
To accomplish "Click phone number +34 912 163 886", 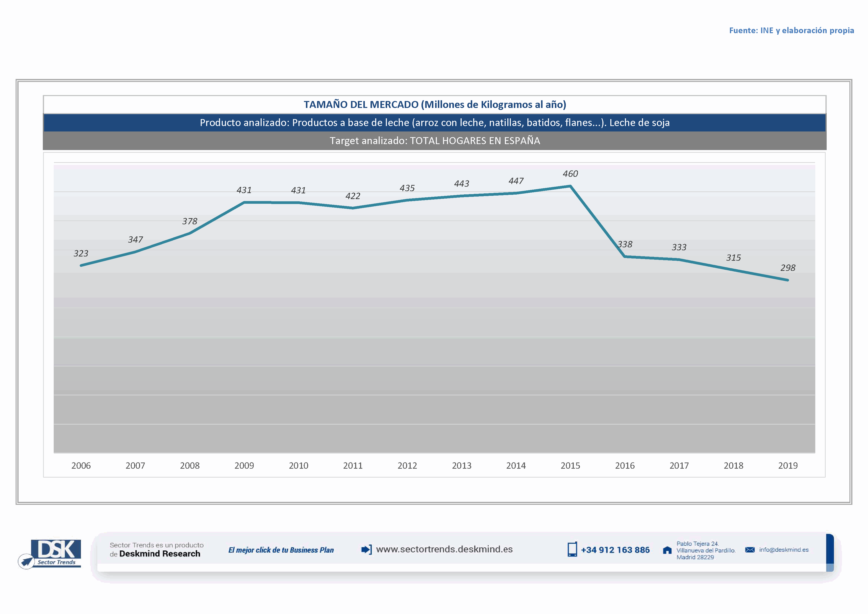I will click(615, 550).
